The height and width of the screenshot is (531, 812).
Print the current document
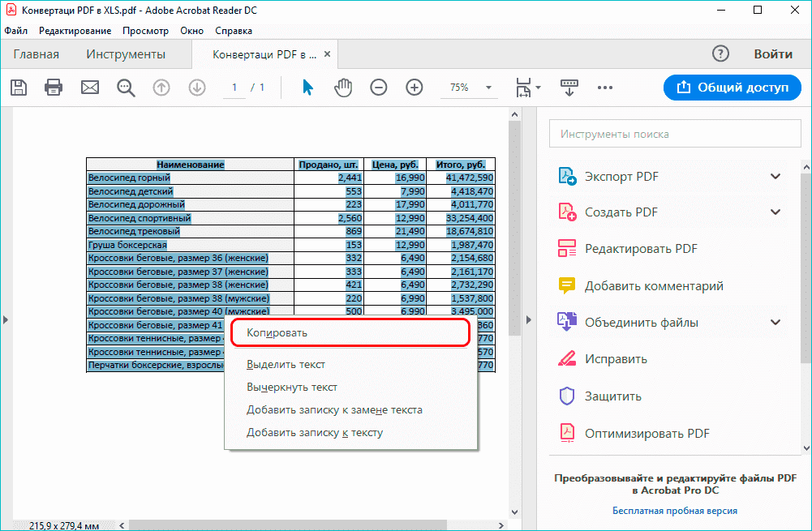pos(54,88)
